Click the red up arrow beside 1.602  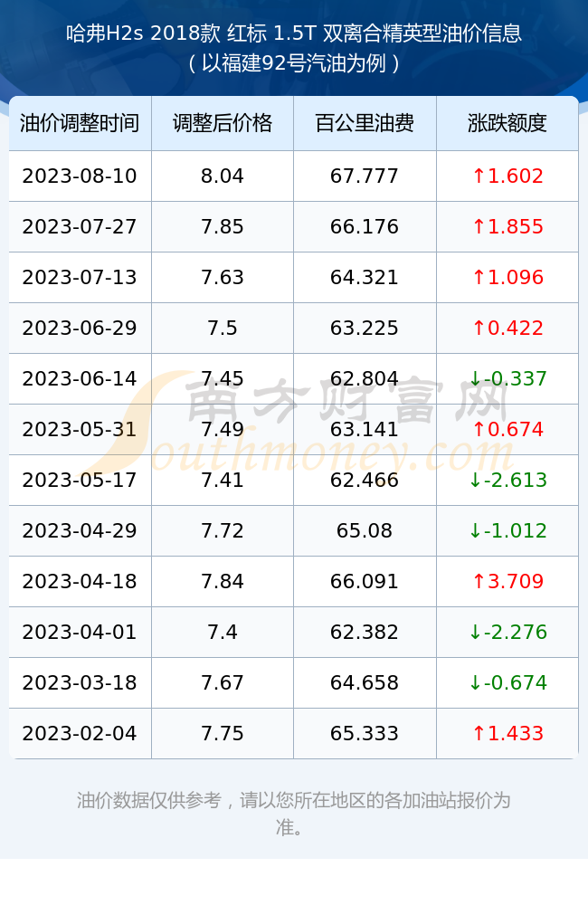(x=479, y=176)
